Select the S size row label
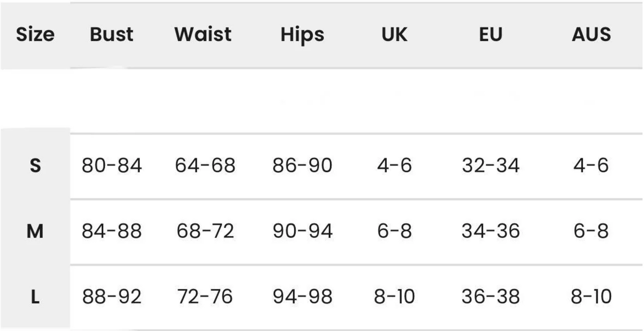 (35, 165)
